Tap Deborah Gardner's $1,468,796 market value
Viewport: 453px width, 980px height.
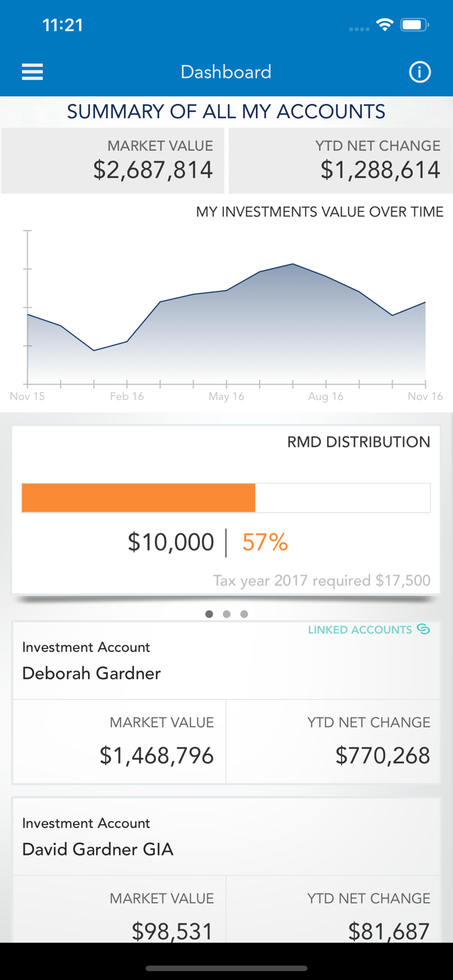coord(157,755)
